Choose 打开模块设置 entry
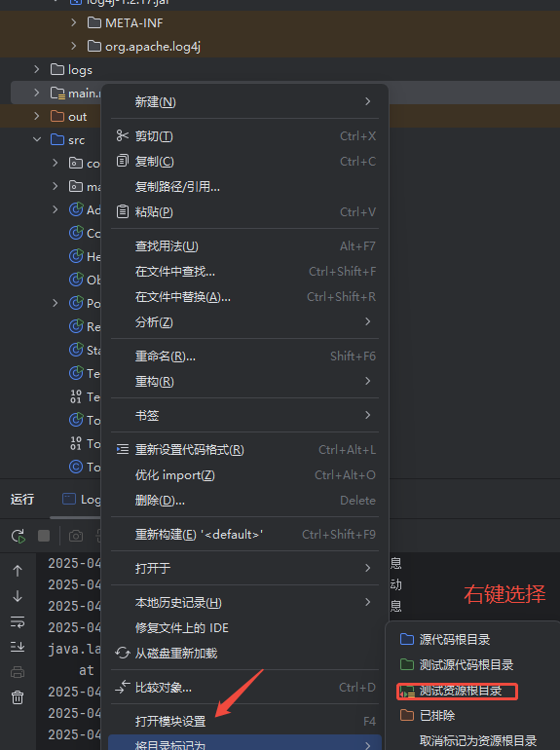Image resolution: width=560 pixels, height=750 pixels. pyautogui.click(x=244, y=722)
